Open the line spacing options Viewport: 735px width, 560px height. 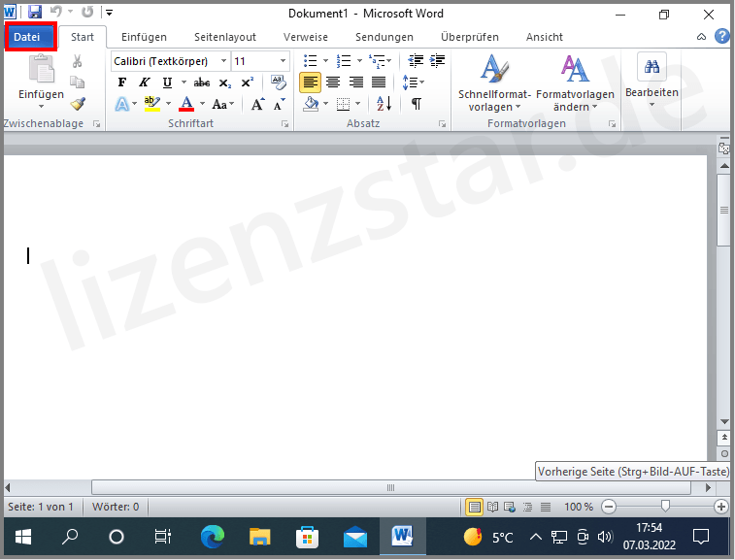coord(413,82)
